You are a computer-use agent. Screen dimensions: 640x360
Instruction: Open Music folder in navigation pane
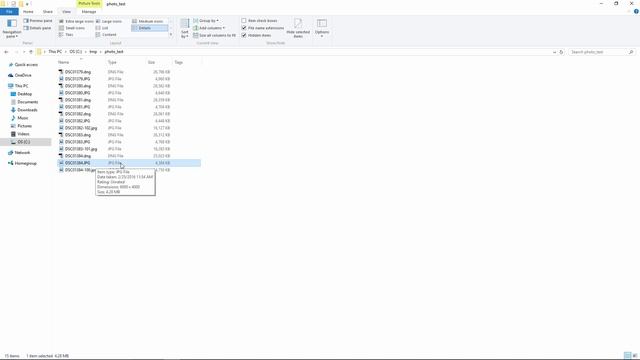tap(23, 118)
